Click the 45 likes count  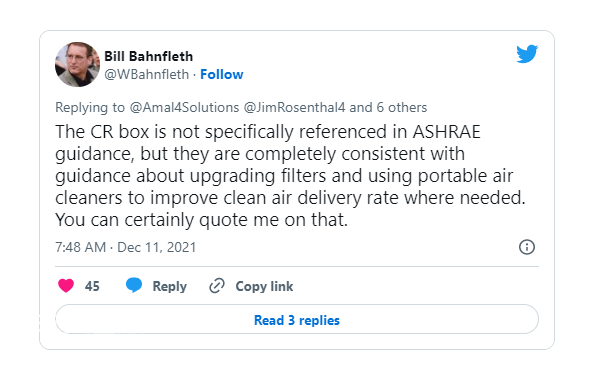tap(92, 286)
